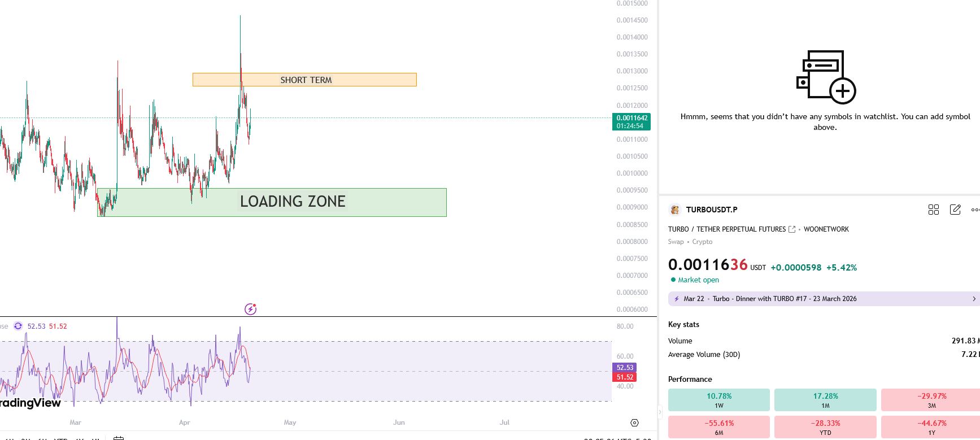Click the Mar label on time axis
The width and height of the screenshot is (980, 440).
coord(76,422)
